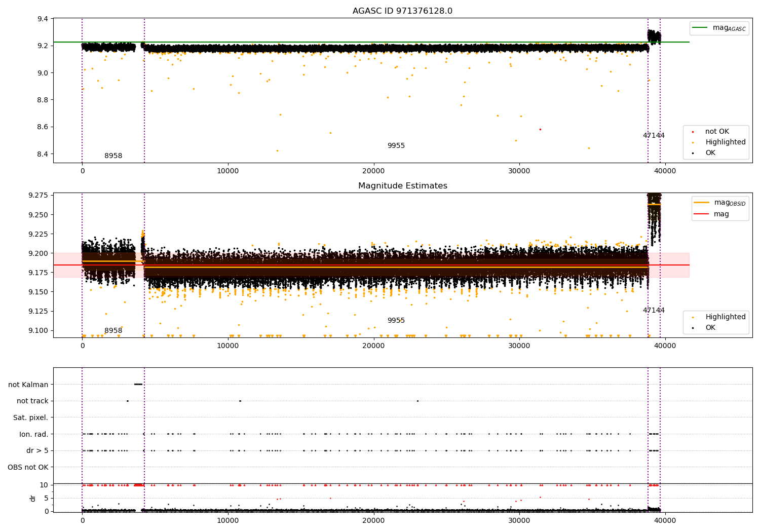760x532 pixels.
Task: Click the 8958 annotation in the top plot
Action: point(113,156)
